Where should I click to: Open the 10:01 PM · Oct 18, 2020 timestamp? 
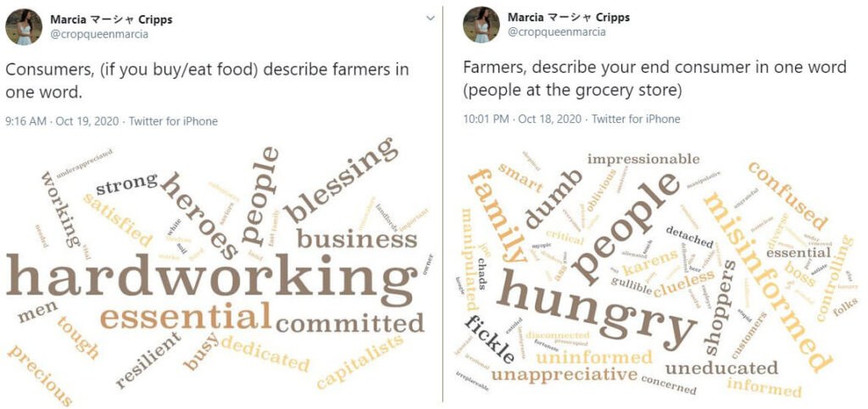point(522,119)
